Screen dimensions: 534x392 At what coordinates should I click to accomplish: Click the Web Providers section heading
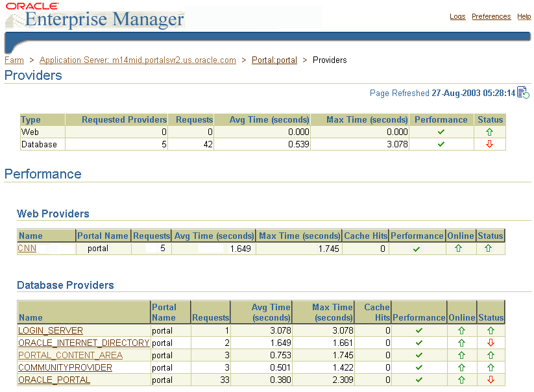[x=53, y=214]
